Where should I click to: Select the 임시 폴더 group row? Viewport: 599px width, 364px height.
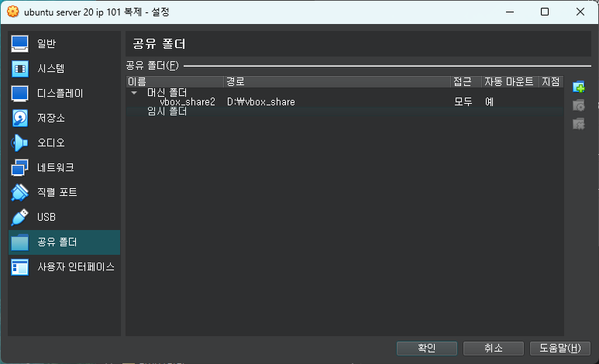345,112
